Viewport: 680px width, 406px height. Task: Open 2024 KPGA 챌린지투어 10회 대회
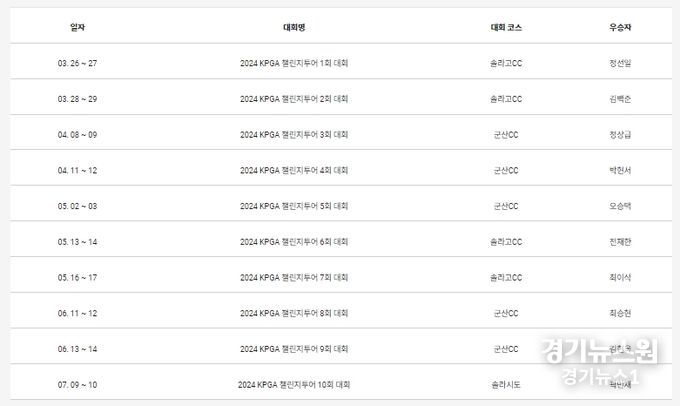point(294,384)
